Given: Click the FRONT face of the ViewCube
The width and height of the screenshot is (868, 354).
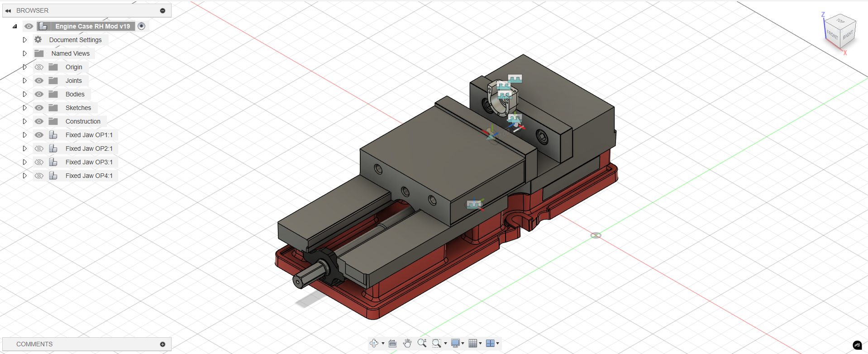Looking at the screenshot, I should point(832,35).
